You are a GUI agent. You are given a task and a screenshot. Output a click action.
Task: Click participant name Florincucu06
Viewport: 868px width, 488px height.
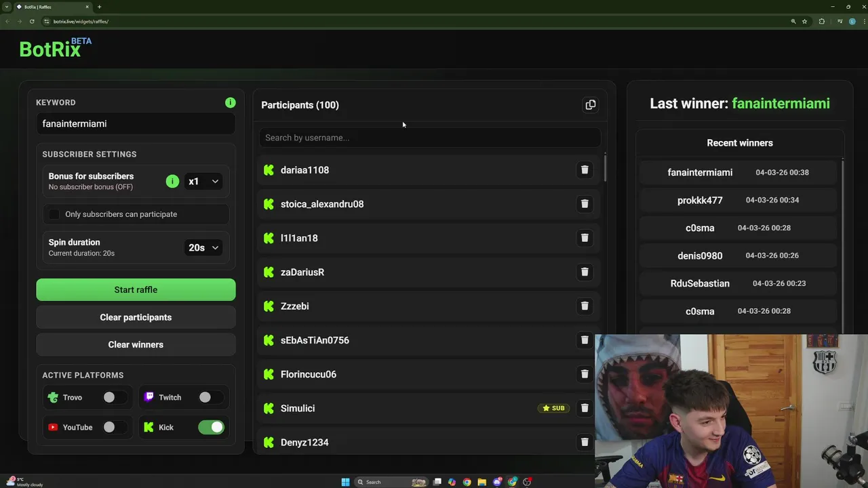click(x=309, y=374)
